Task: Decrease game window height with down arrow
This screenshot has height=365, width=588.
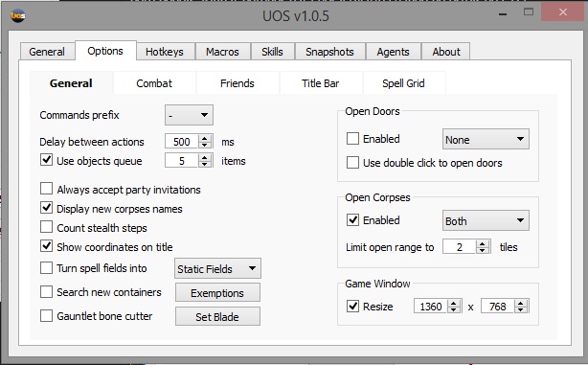Action: [x=521, y=309]
